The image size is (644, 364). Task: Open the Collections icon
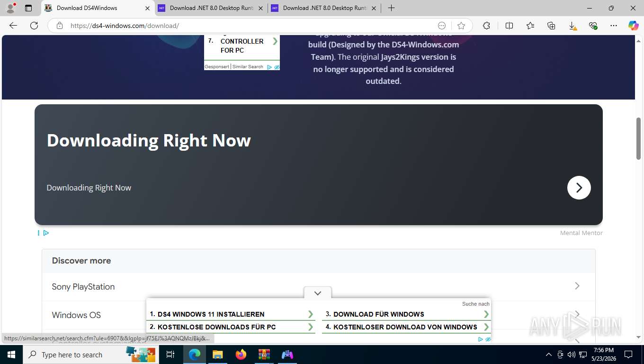coord(551,26)
